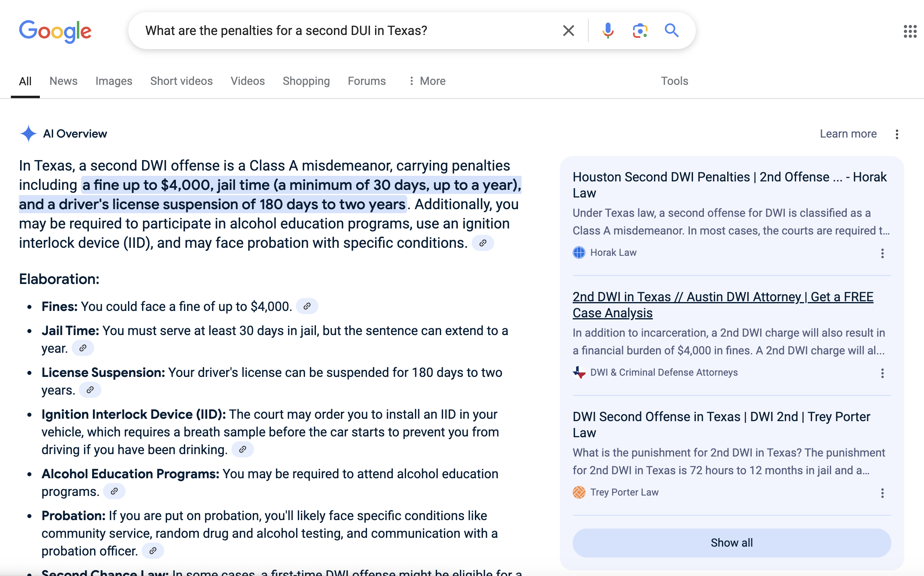The image size is (924, 576).
Task: Switch to the Short videos tab
Action: click(x=181, y=81)
